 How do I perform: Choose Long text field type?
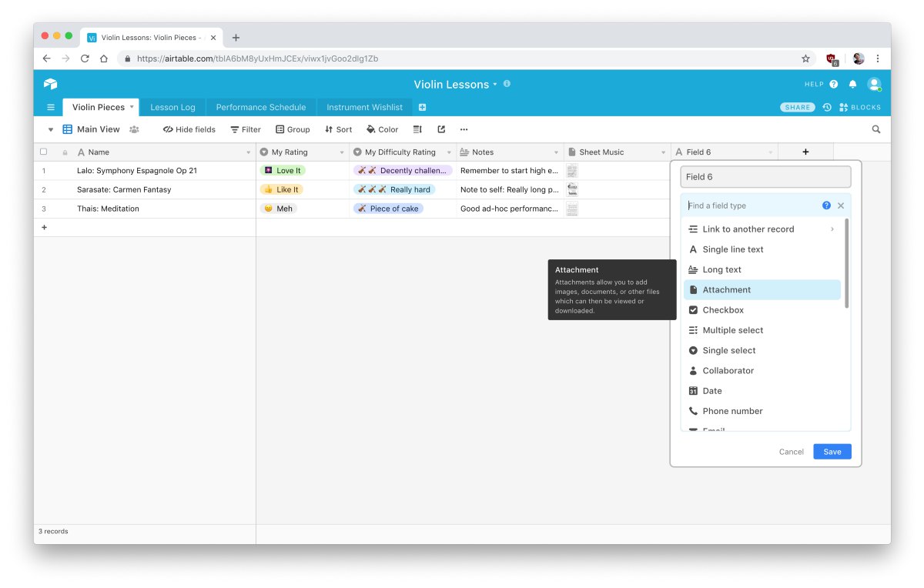click(762, 269)
